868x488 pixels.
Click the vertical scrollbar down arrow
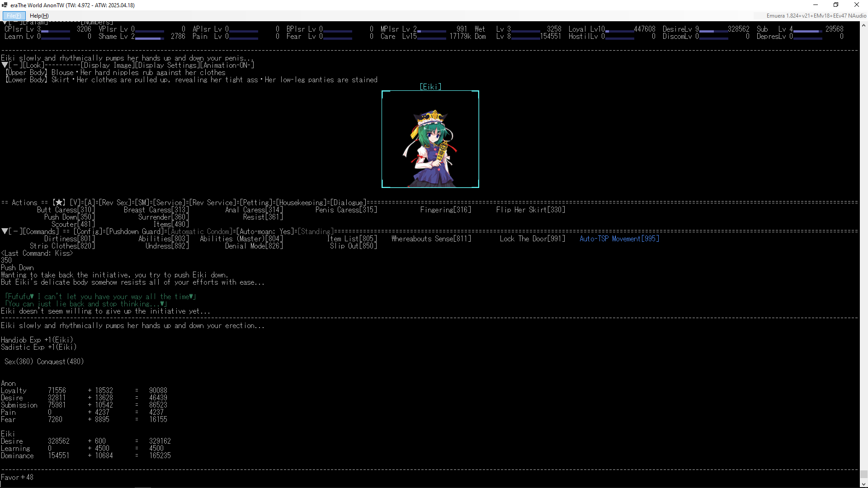pos(863,484)
